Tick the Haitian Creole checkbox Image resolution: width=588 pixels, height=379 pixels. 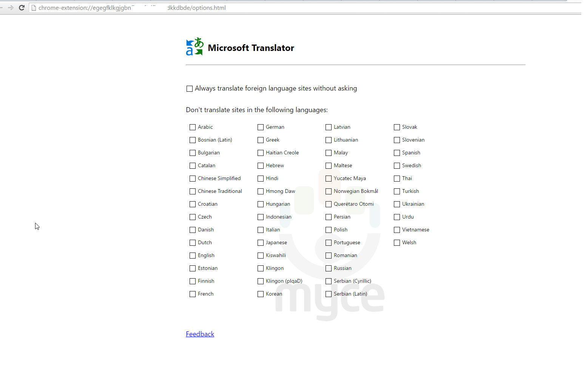(x=261, y=153)
